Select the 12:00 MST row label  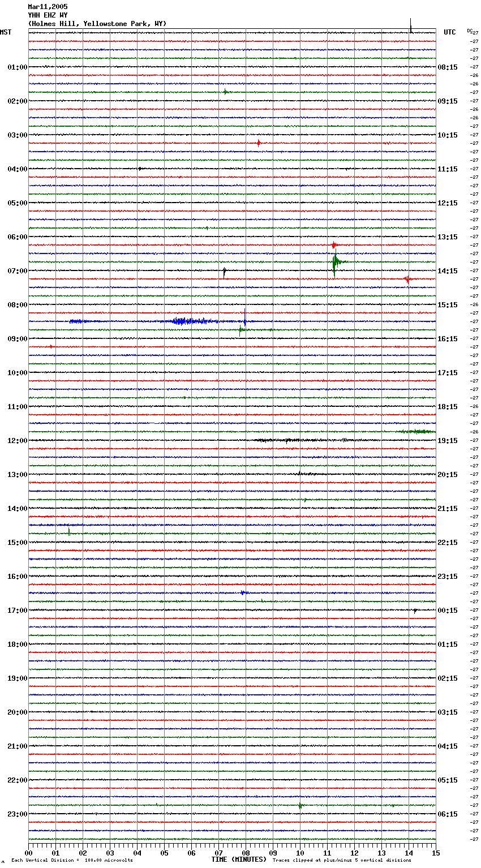18,441
